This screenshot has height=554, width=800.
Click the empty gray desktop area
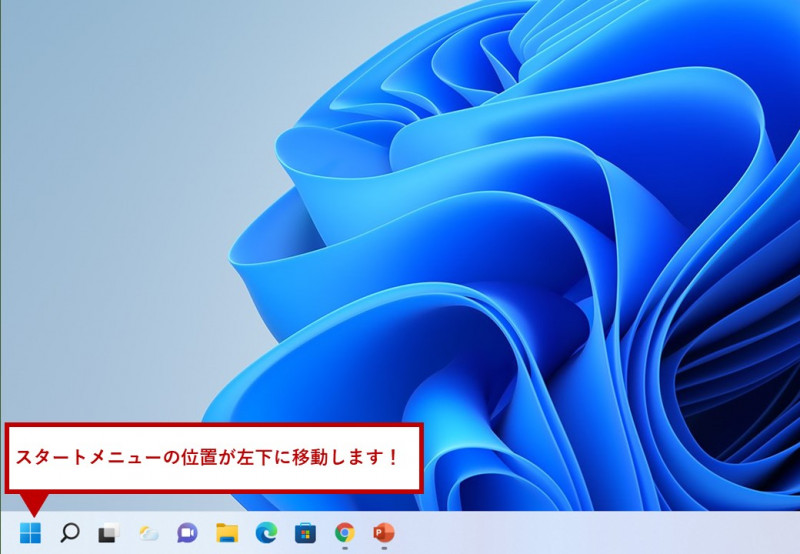click(x=100, y=200)
